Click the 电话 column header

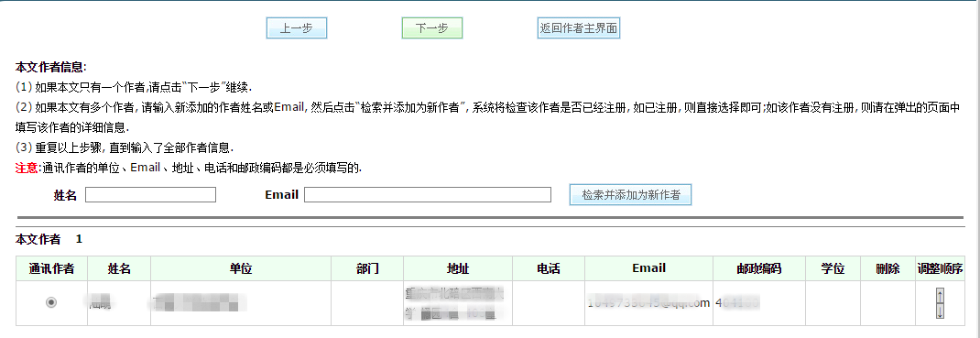(x=549, y=268)
